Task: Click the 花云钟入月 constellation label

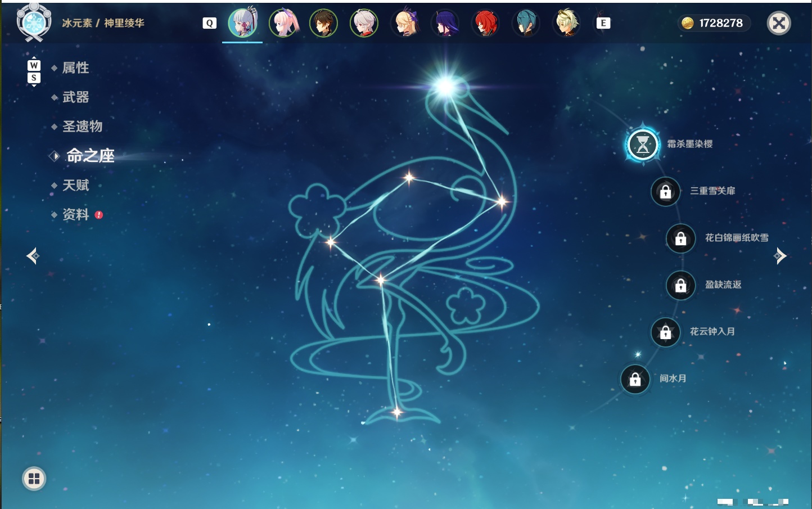Action: (712, 332)
